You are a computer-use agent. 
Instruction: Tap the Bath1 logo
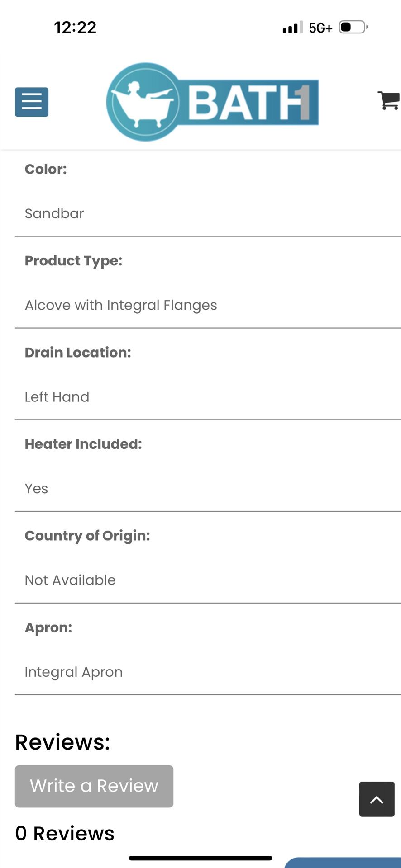point(212,102)
